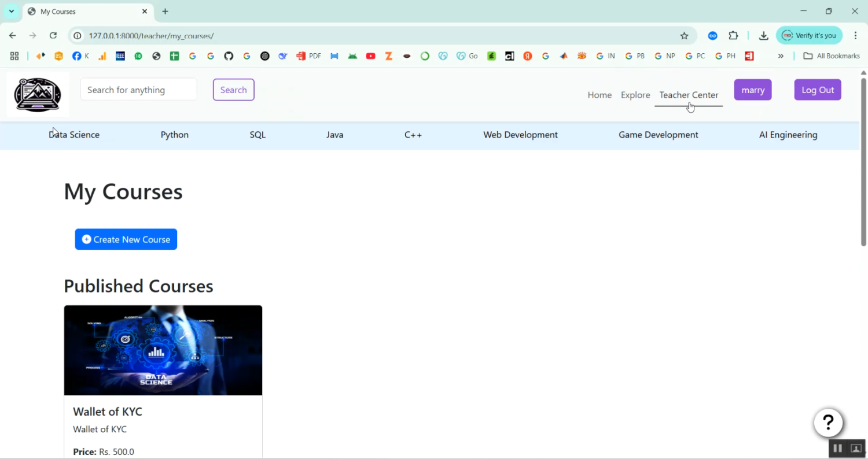The height and width of the screenshot is (459, 868).
Task: Expand the tab search dropdown arrow
Action: click(x=12, y=12)
